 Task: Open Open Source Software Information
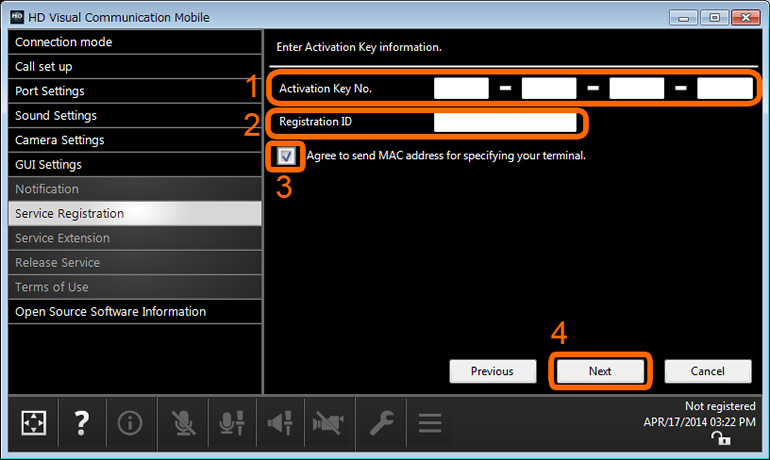(135, 312)
